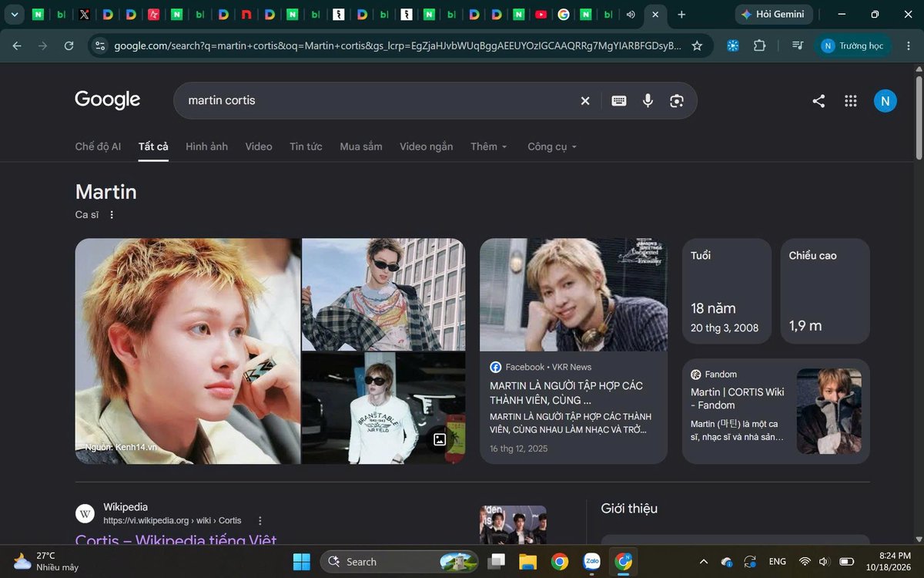This screenshot has height=578, width=924.
Task: Open the ENG language switcher
Action: 777,561
